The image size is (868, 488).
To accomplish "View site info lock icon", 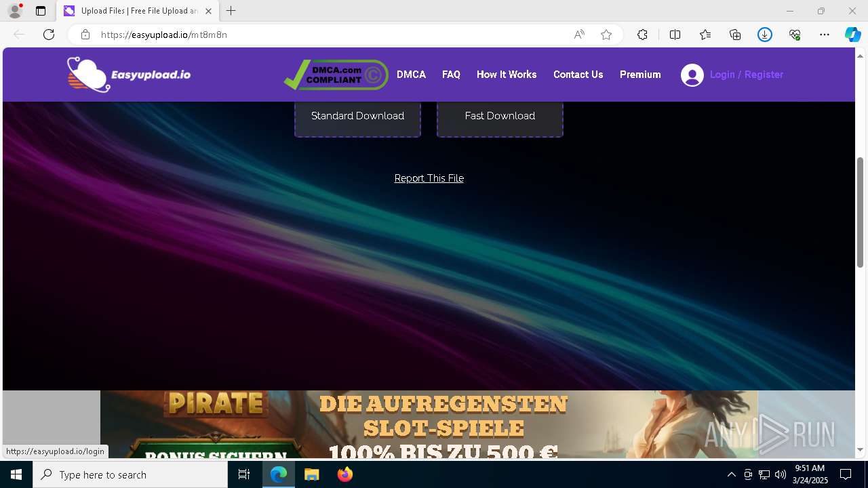I will click(x=85, y=35).
